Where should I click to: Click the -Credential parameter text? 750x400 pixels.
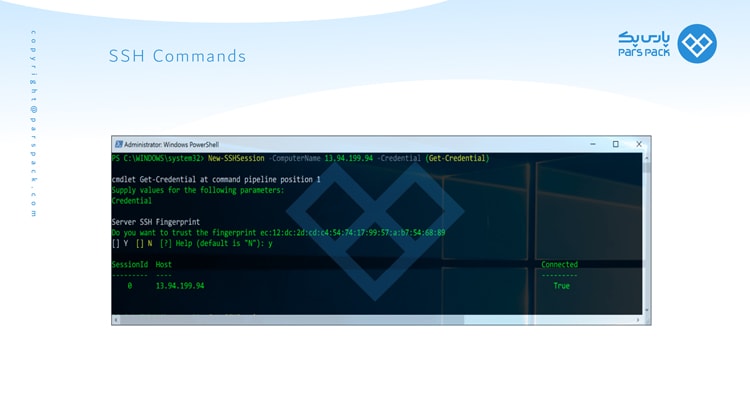[398, 158]
